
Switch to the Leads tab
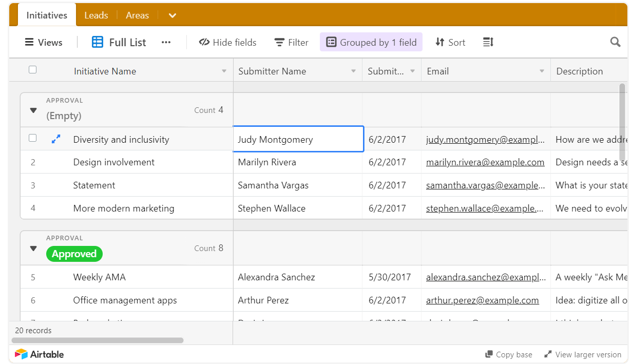click(x=96, y=15)
